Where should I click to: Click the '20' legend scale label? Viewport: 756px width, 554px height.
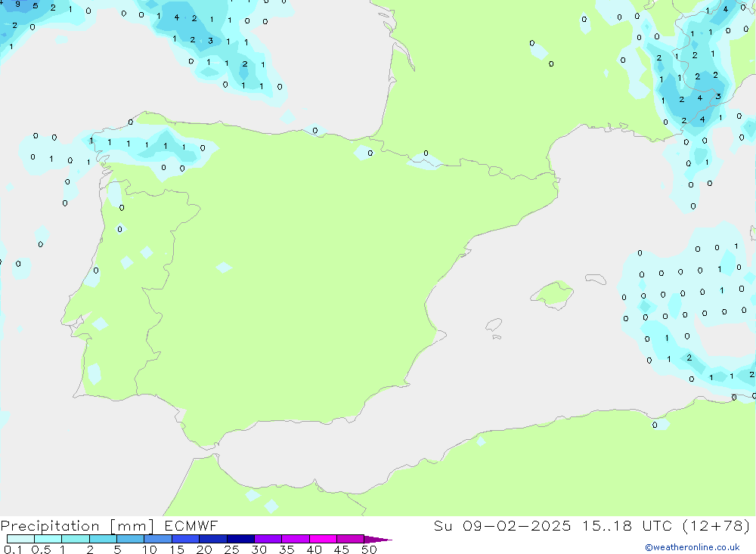click(x=204, y=549)
